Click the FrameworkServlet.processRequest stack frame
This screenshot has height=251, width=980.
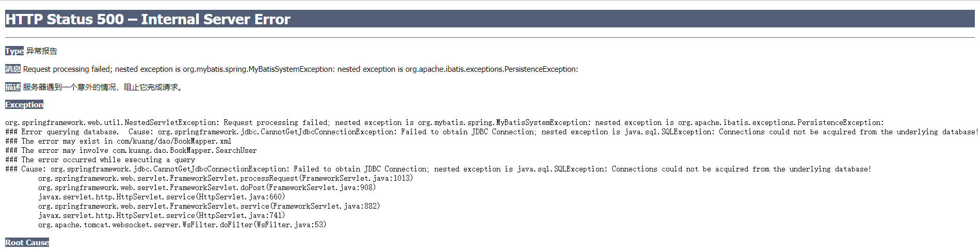click(225, 178)
